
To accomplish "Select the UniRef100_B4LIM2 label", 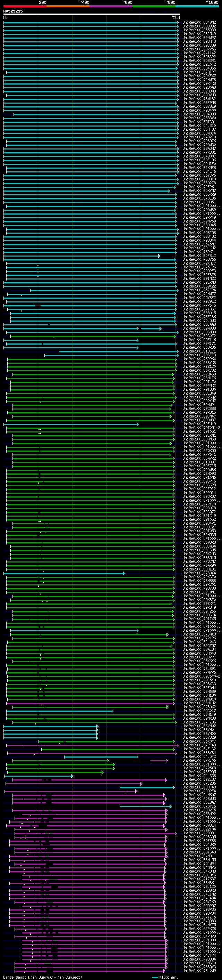I will [x=199, y=894].
